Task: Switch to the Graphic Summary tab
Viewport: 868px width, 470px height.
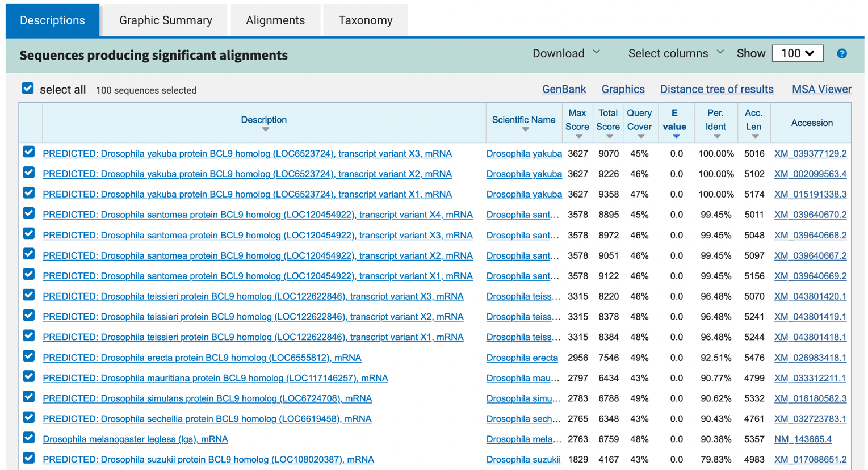Action: coord(166,20)
